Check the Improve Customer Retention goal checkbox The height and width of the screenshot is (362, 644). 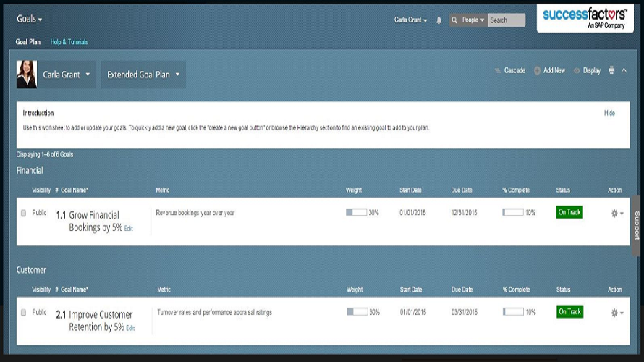[24, 313]
